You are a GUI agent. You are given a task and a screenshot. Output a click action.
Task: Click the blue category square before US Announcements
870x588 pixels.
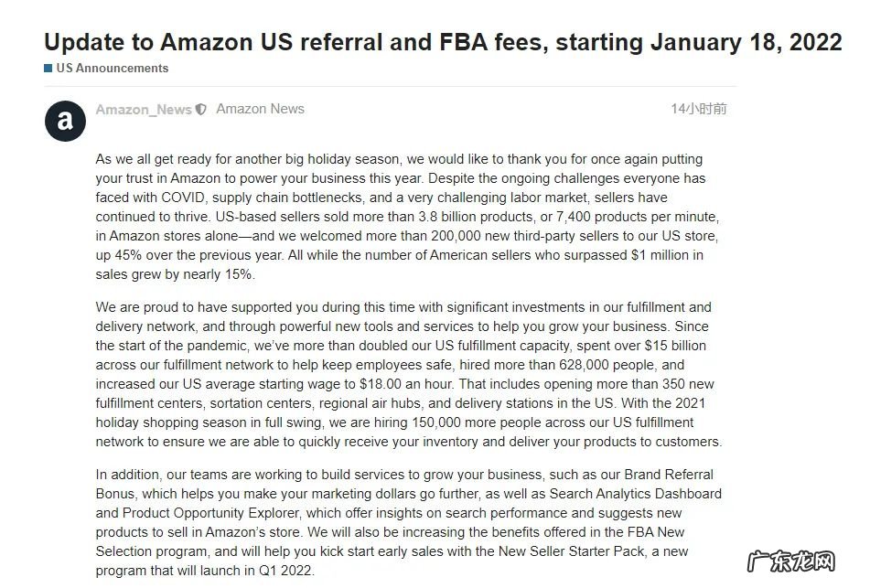48,69
